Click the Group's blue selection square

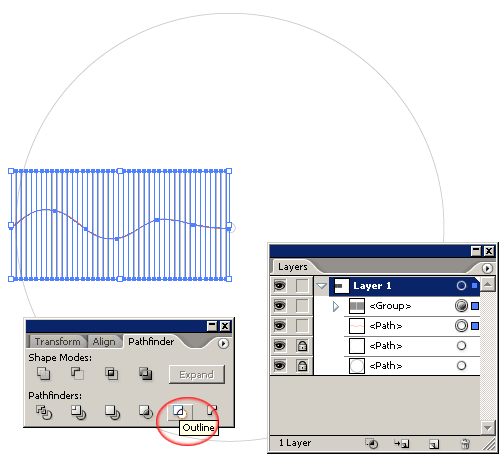click(x=475, y=306)
